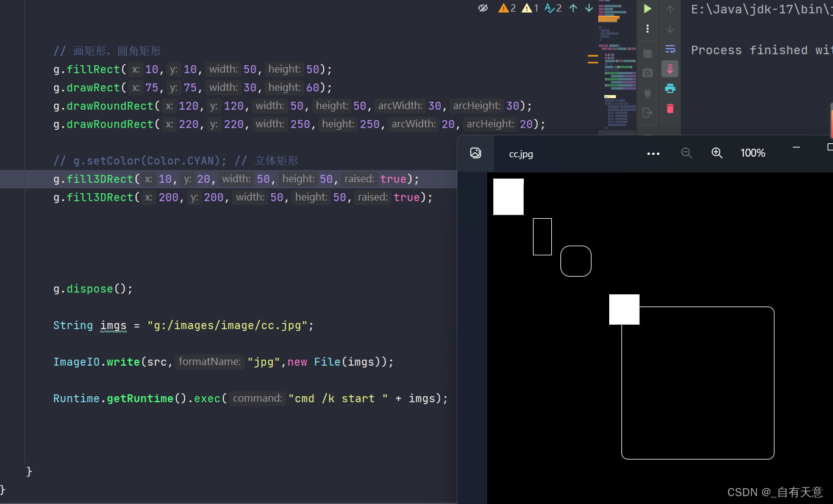Minimize the Photos viewer window
The height and width of the screenshot is (504, 833).
[x=796, y=147]
